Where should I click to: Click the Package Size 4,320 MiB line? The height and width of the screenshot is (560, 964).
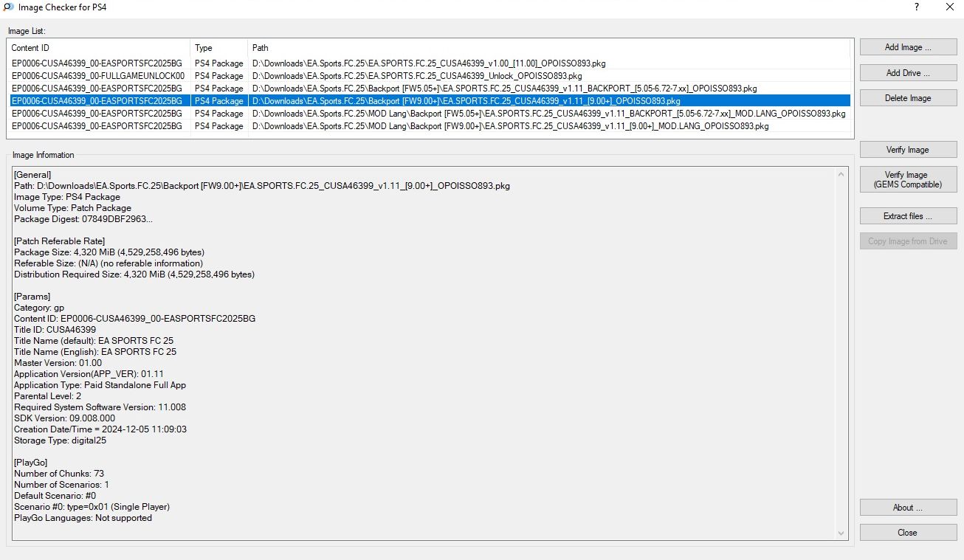pyautogui.click(x=109, y=252)
